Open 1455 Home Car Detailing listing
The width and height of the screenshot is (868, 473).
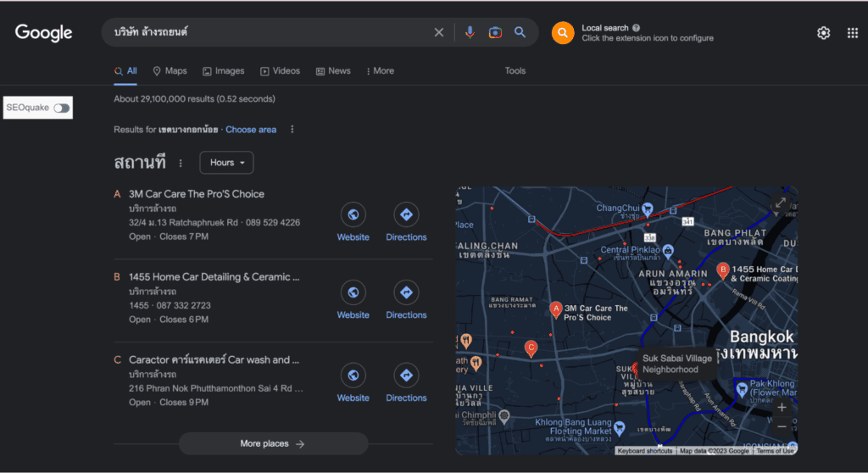coord(214,277)
